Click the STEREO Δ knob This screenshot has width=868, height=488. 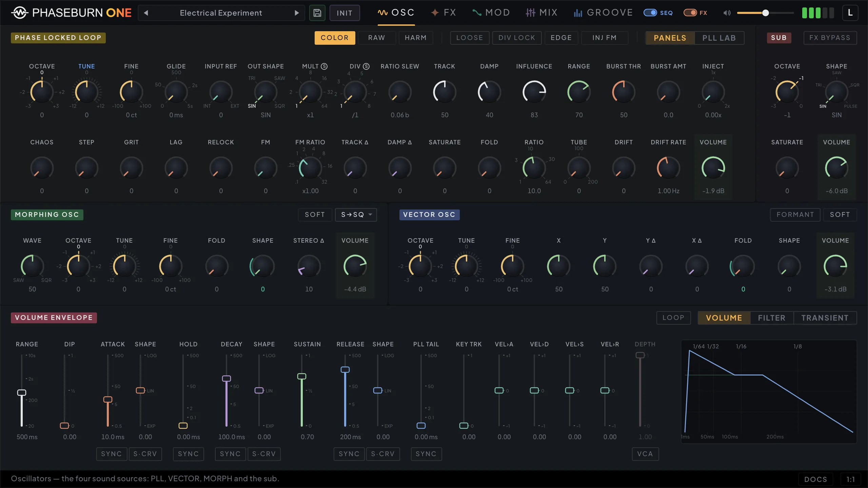(x=309, y=266)
